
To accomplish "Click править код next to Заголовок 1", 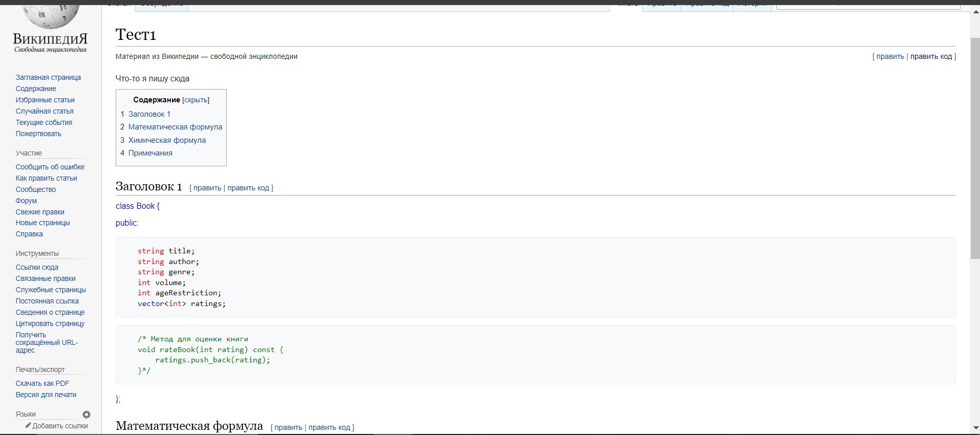I will [248, 188].
